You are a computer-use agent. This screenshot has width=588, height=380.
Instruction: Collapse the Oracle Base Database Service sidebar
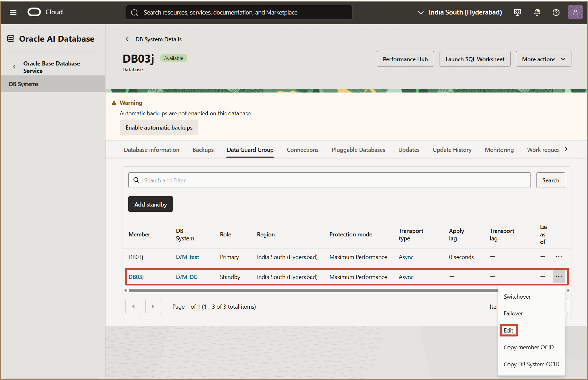point(14,66)
